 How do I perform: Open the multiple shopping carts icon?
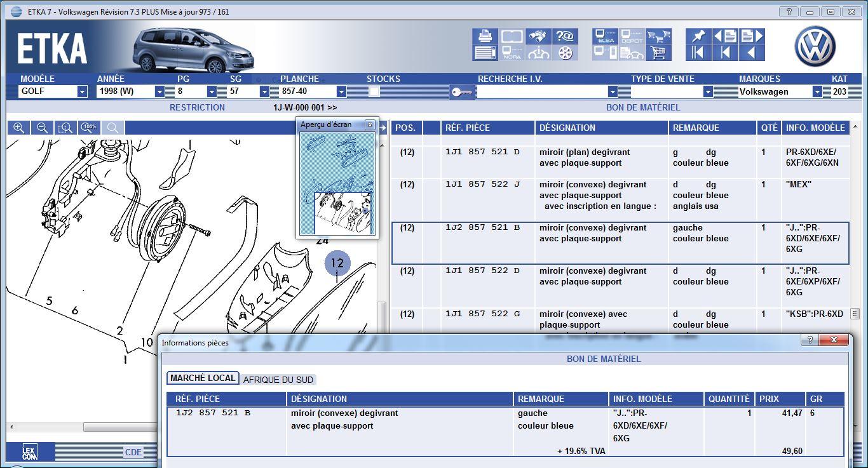(x=658, y=36)
